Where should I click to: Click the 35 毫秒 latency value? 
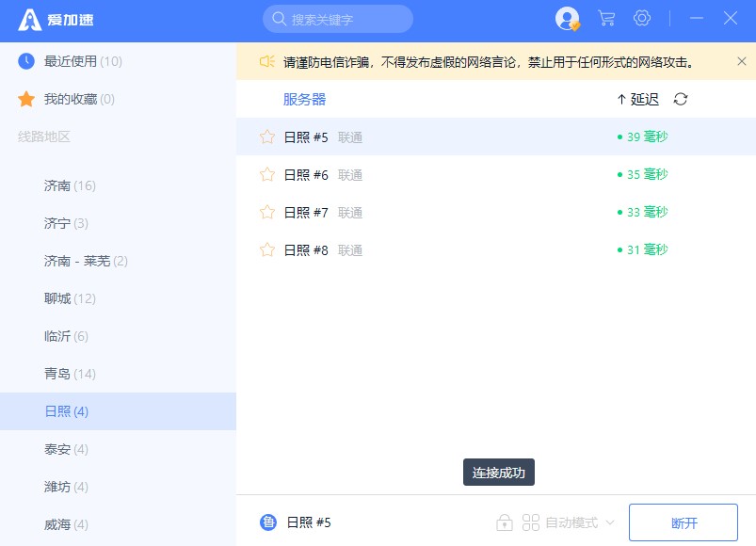pyautogui.click(x=643, y=174)
